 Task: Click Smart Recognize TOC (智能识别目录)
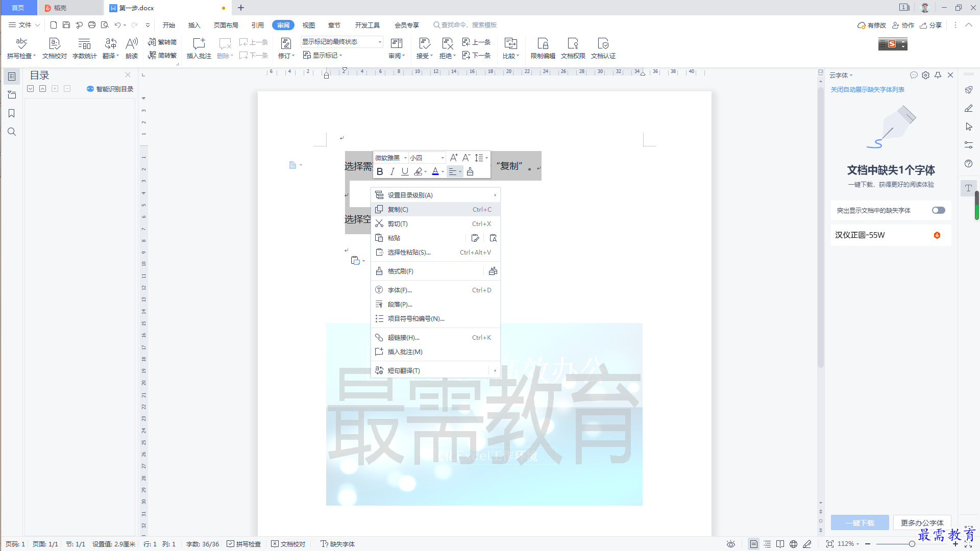point(110,89)
